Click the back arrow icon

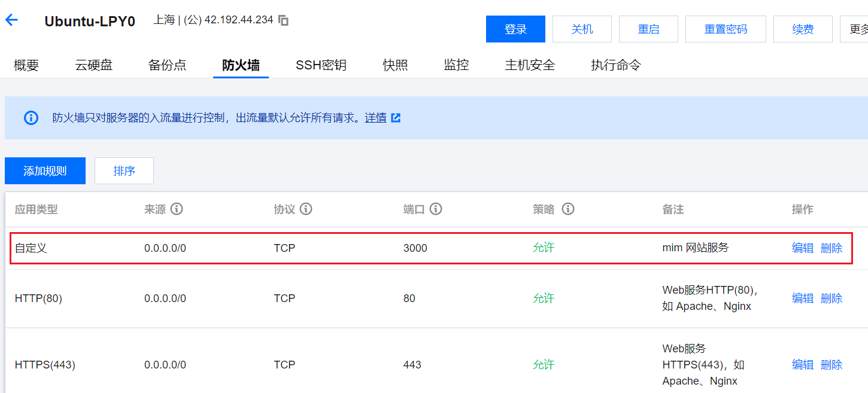tap(12, 20)
